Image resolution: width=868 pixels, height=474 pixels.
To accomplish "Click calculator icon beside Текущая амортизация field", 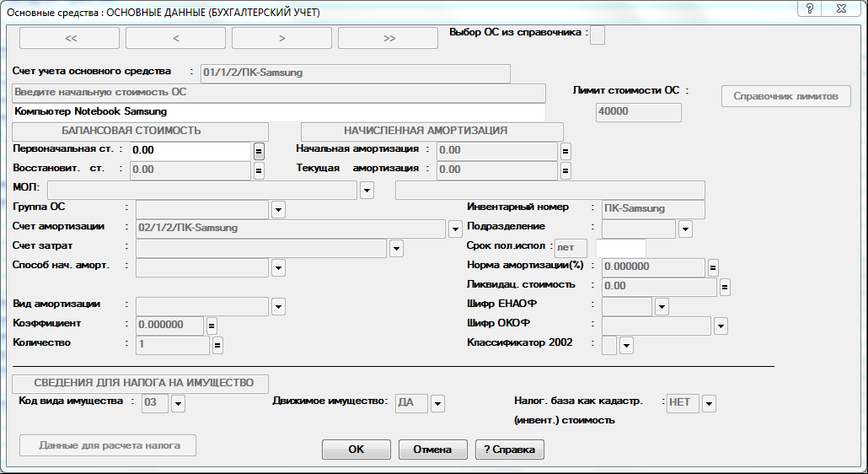I will tap(566, 170).
